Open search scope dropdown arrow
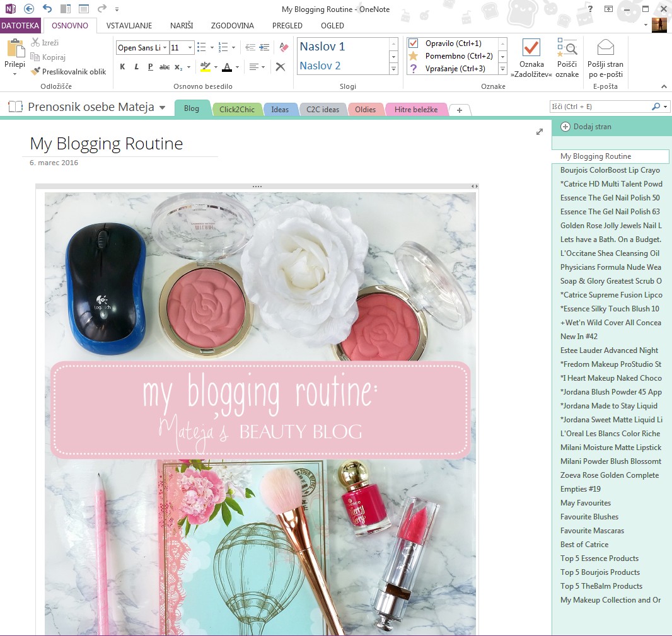Screen dimensions: 672x636 [x=665, y=107]
